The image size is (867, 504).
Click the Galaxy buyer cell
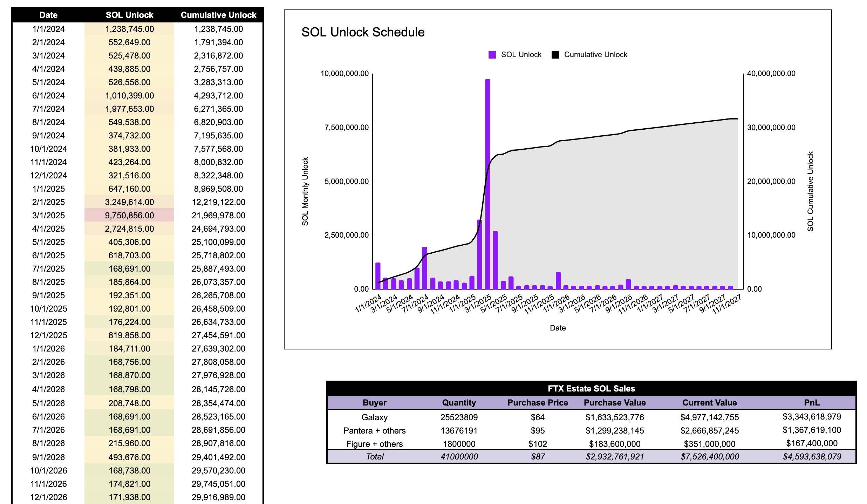374,417
